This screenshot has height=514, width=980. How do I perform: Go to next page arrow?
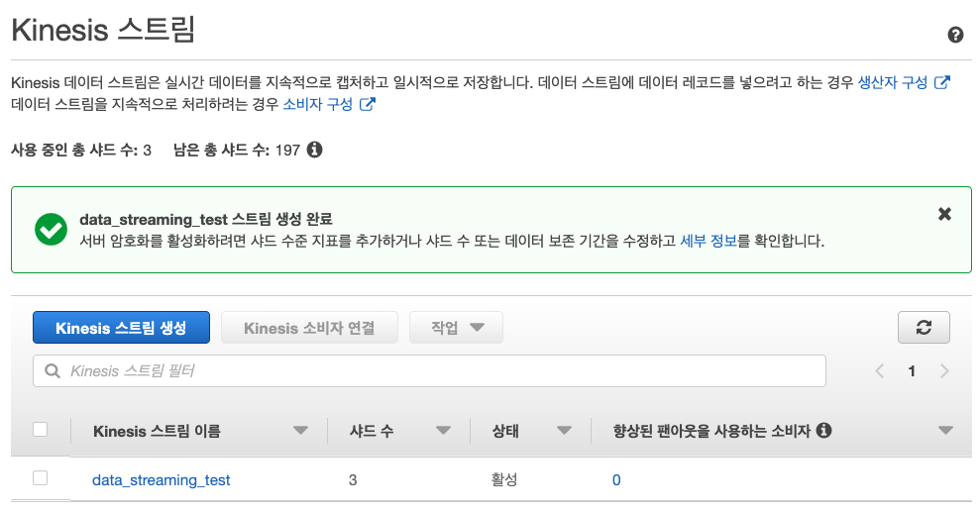[944, 371]
